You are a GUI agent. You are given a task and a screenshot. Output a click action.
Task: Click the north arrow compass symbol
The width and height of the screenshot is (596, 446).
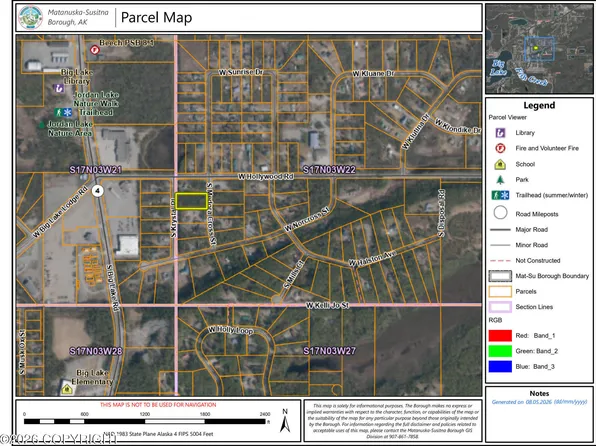[285, 421]
